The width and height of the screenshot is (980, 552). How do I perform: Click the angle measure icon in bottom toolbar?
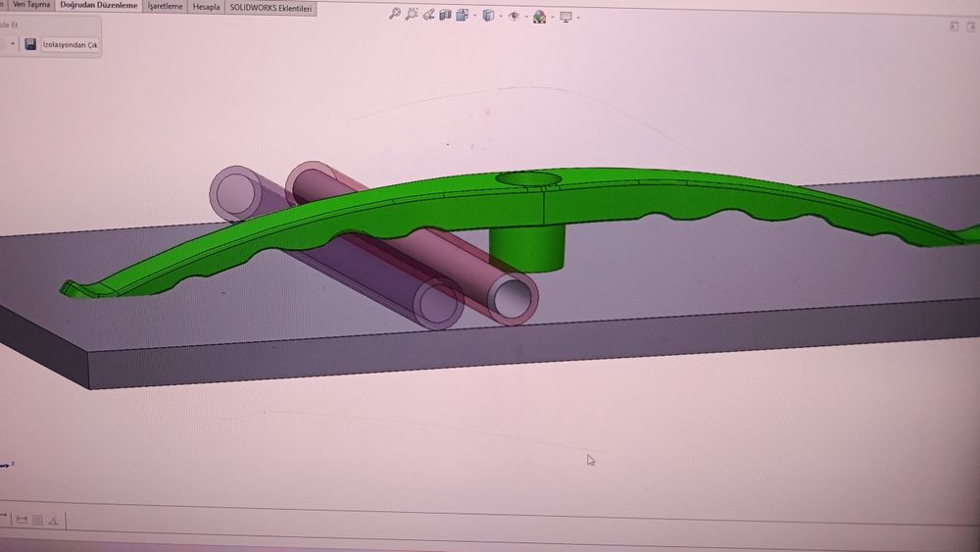point(54,520)
